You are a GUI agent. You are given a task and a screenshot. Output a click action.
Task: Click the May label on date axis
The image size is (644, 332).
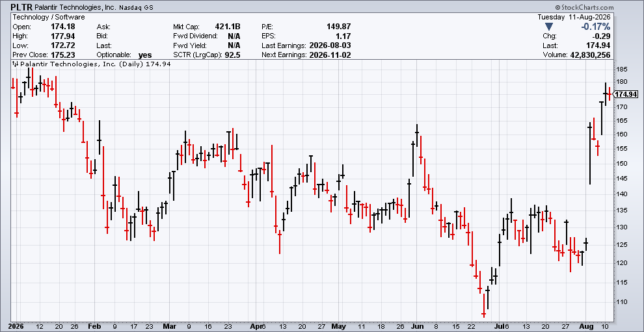pos(338,327)
